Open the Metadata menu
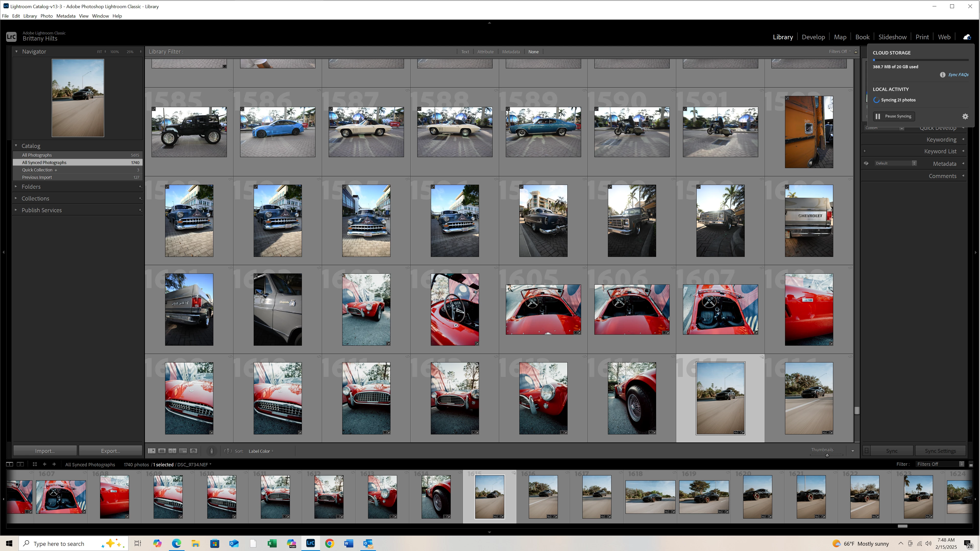980x551 pixels. tap(65, 16)
